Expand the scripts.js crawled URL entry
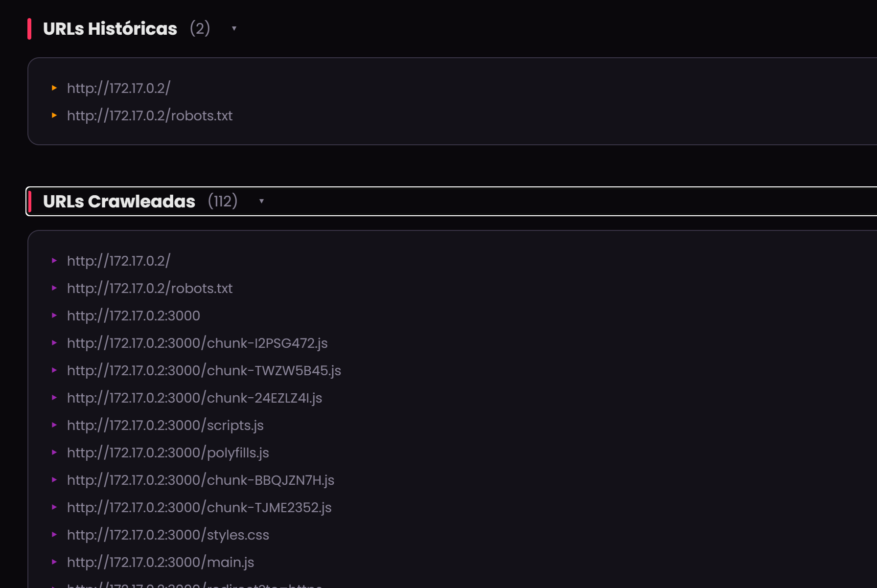The image size is (877, 588). point(55,425)
